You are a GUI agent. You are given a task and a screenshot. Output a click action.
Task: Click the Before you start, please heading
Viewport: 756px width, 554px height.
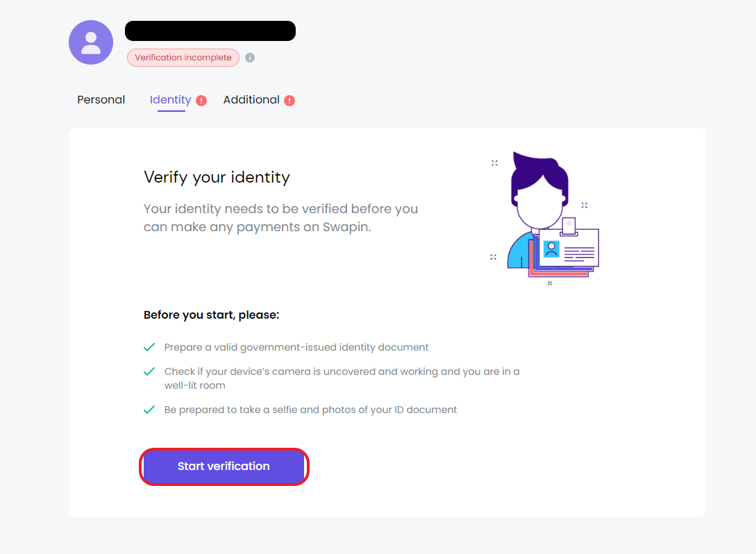pyautogui.click(x=211, y=315)
